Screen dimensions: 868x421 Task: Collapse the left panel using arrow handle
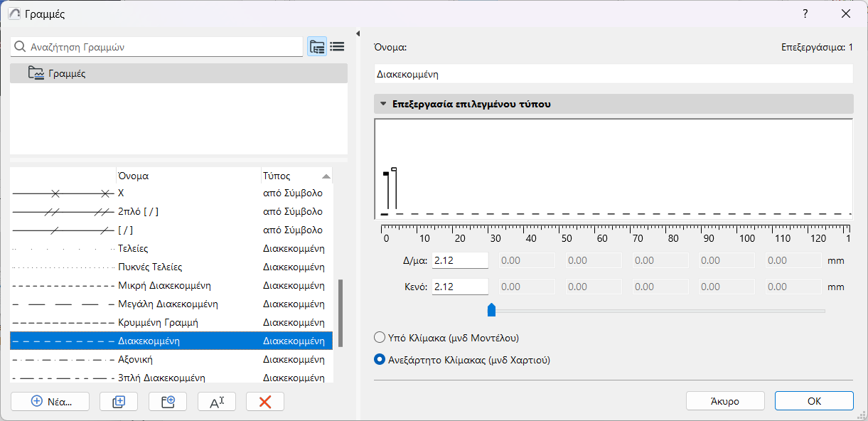tap(358, 33)
